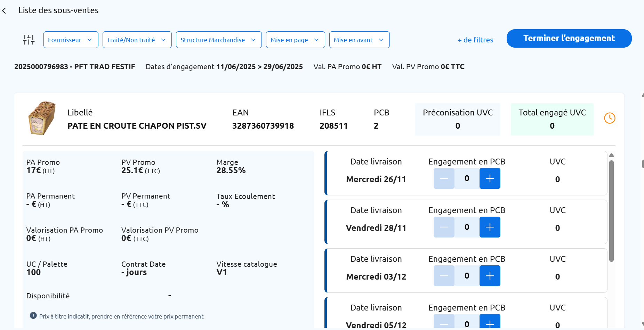Screen dimensions: 644x330
Task: Click the delivery dates list scrollbar
Action: (x=611, y=211)
